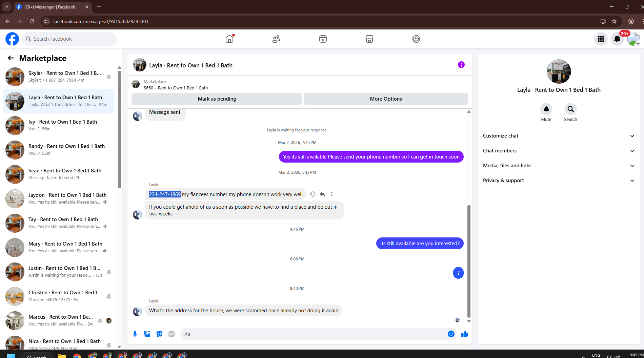Open the Marcus conversation
644x358 pixels.
point(58,321)
